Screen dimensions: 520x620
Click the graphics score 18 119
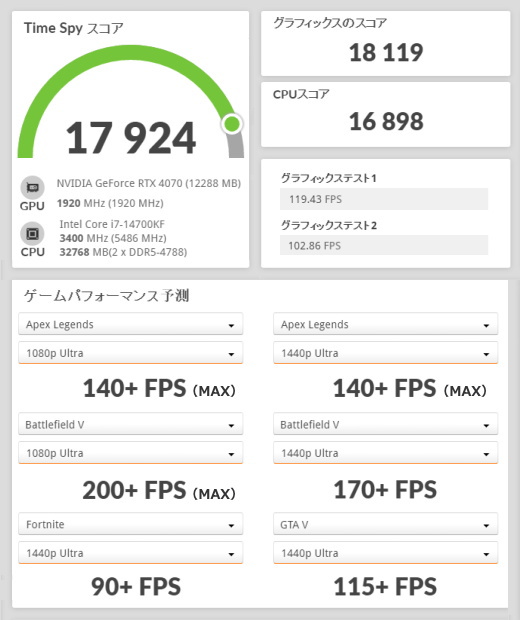click(x=386, y=52)
